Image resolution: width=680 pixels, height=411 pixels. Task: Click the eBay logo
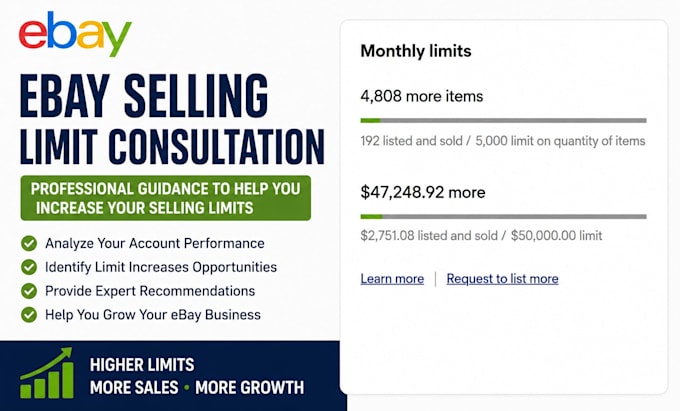(75, 34)
